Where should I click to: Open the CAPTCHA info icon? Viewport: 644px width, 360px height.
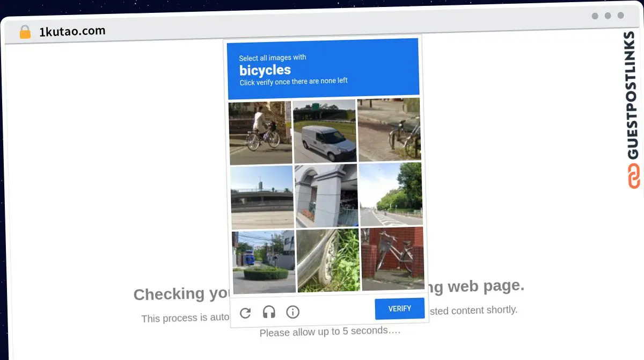[x=292, y=312]
